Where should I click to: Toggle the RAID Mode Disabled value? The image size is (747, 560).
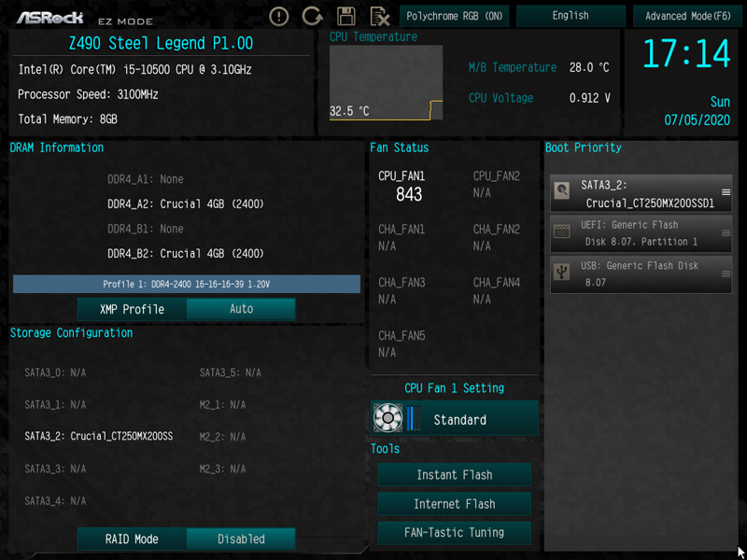click(241, 539)
